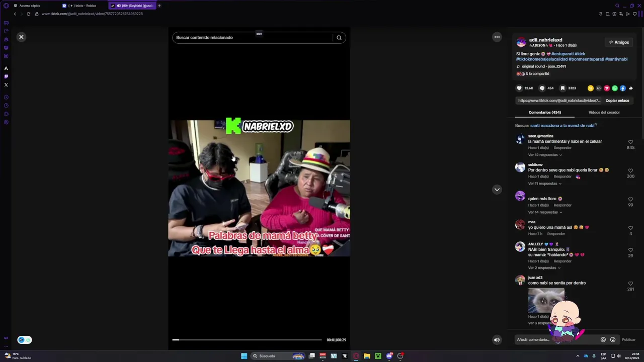
Task: Open the three-dot more options menu
Action: [497, 37]
